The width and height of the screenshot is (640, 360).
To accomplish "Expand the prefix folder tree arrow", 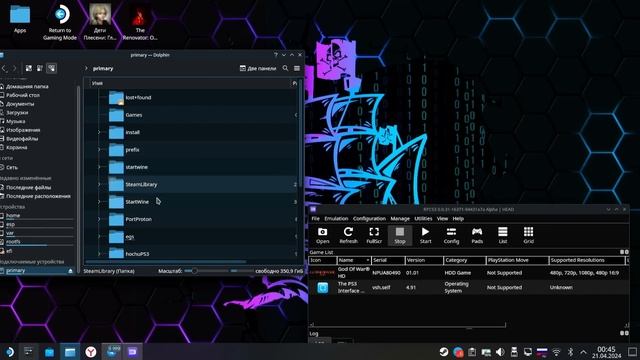I will click(99, 150).
